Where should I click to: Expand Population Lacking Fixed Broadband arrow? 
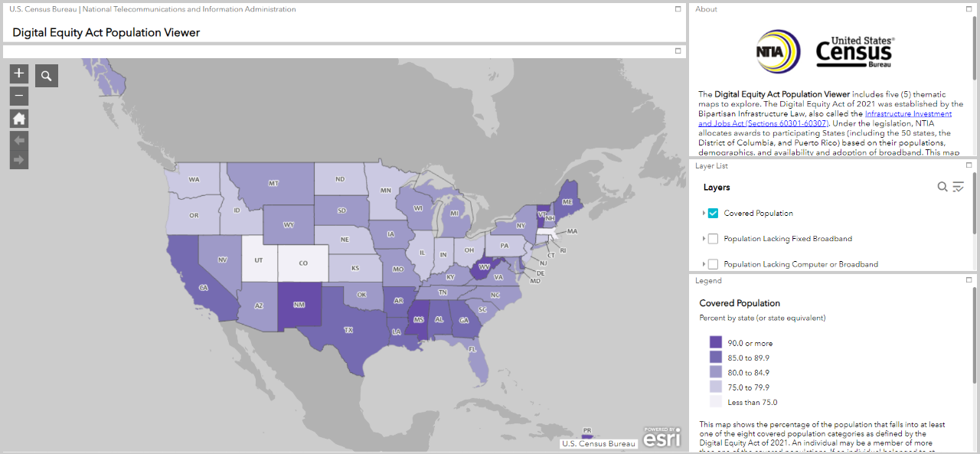(703, 239)
